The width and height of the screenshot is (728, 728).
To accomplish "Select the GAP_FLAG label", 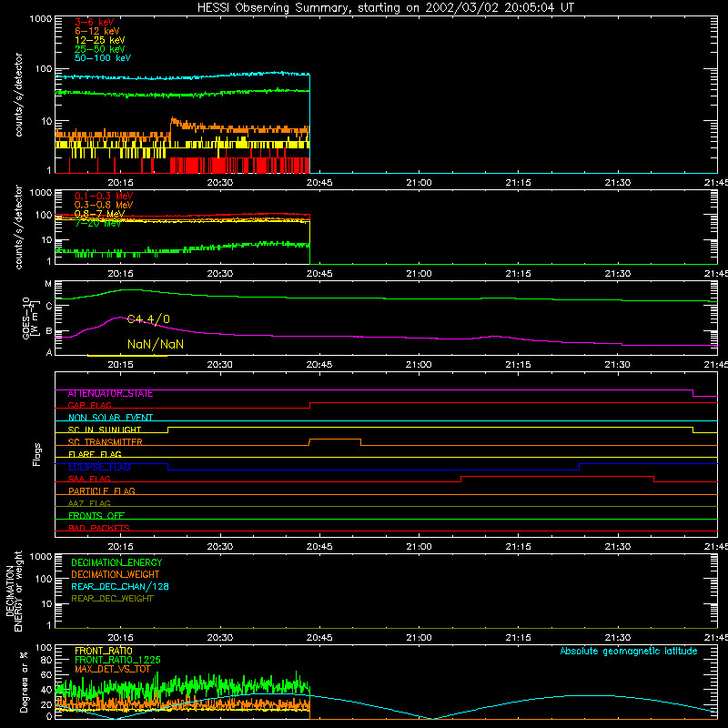I will click(x=89, y=405).
